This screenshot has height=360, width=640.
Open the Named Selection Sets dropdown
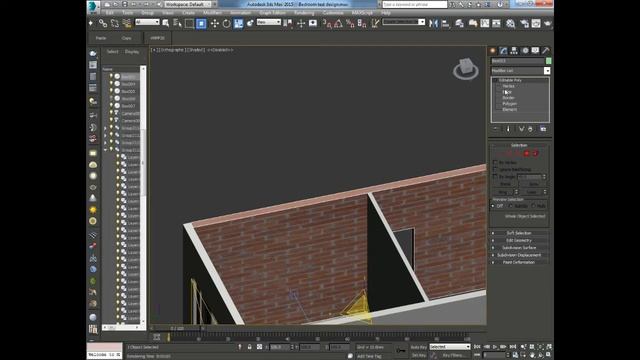(x=404, y=22)
